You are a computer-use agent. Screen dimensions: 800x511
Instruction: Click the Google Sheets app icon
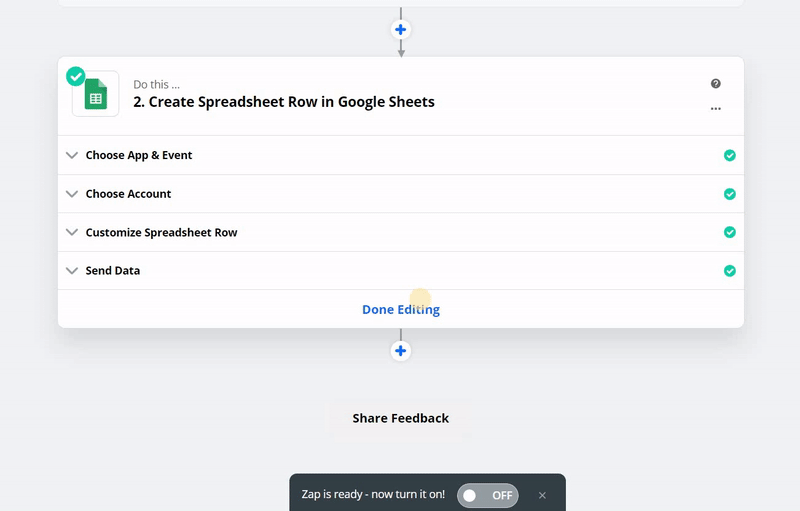pos(96,95)
